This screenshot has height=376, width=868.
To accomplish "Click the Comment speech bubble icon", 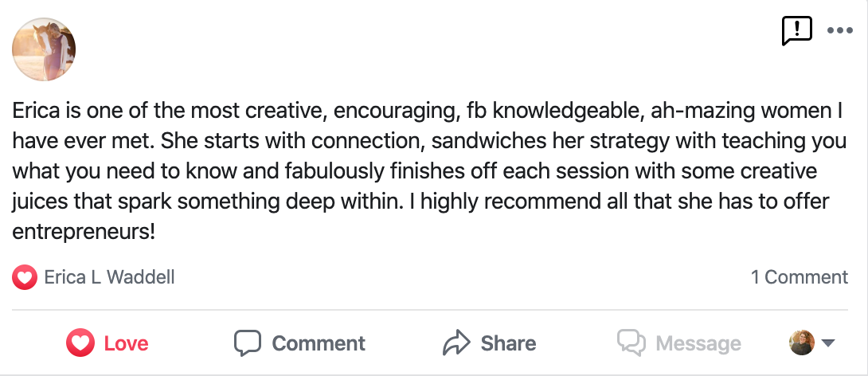I will click(248, 343).
